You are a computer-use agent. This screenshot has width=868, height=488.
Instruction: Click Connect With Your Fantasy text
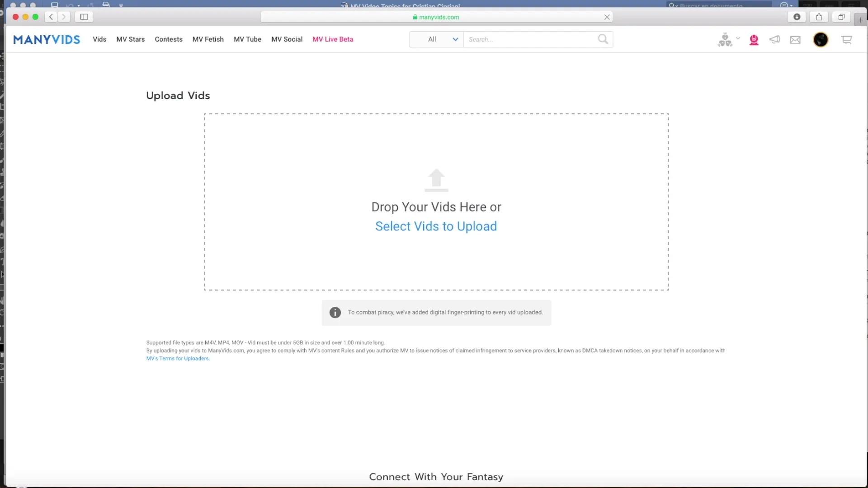click(x=436, y=477)
